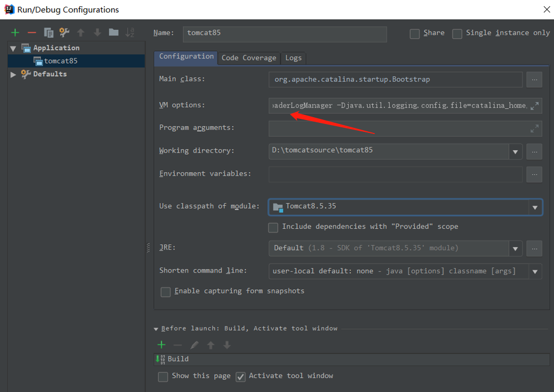This screenshot has width=554, height=392.
Task: Click the Program arguments field
Action: pos(405,128)
